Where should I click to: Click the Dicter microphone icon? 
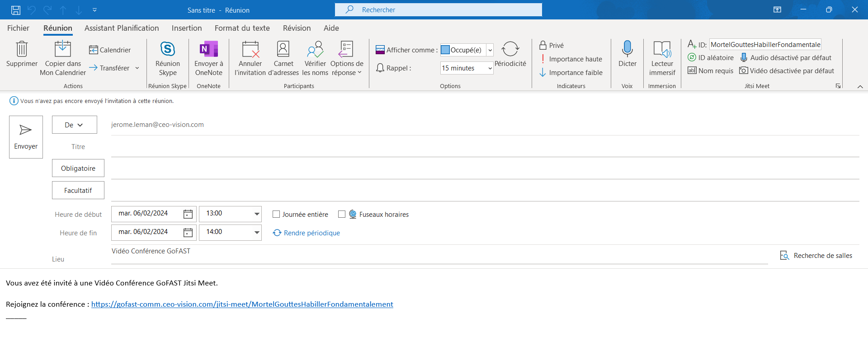[627, 49]
